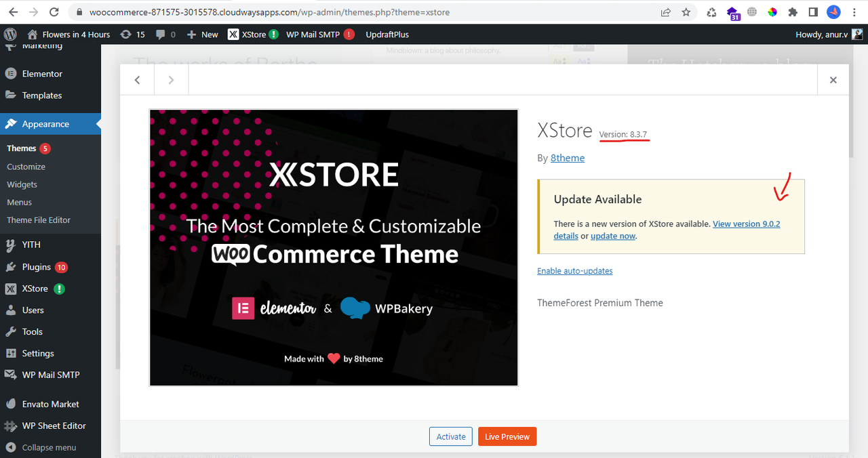Open the browser extensions puzzle icon
The height and width of the screenshot is (458, 868).
(792, 12)
